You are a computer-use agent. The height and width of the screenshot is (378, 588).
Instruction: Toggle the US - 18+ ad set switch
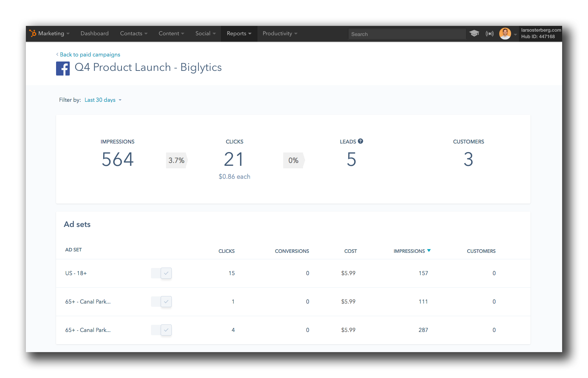click(161, 273)
